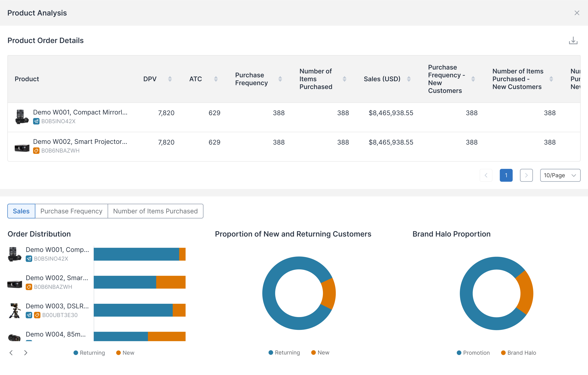
Task: Show previous products in Order Distribution chart
Action: pos(11,353)
